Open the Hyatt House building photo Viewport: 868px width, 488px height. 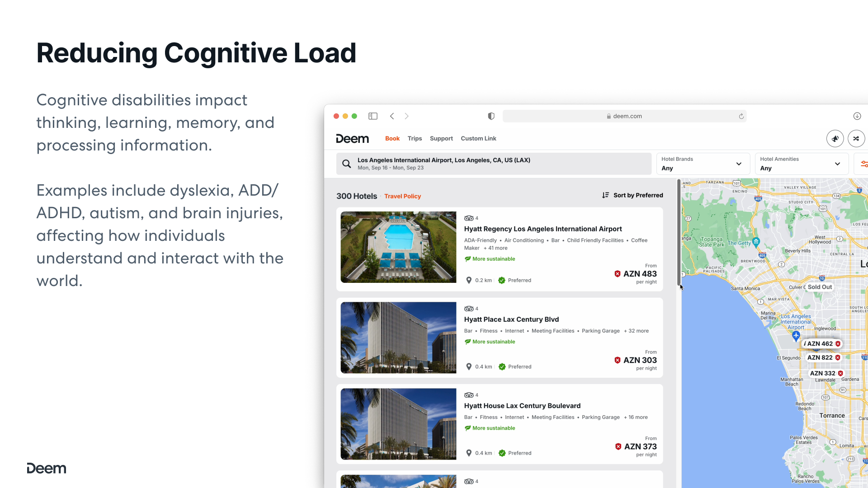(398, 424)
